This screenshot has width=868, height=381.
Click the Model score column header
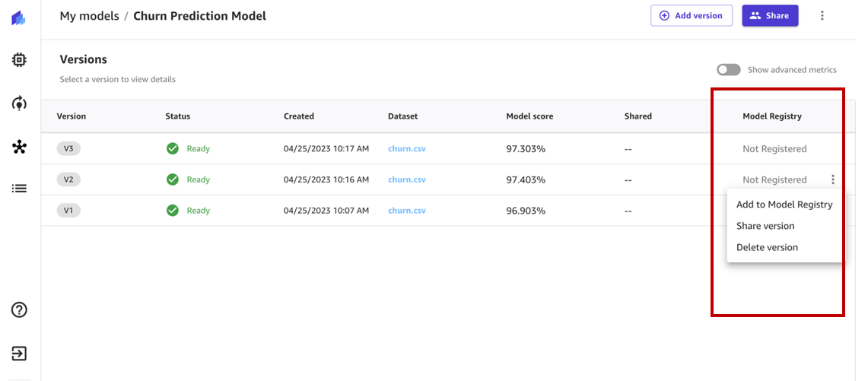click(529, 116)
